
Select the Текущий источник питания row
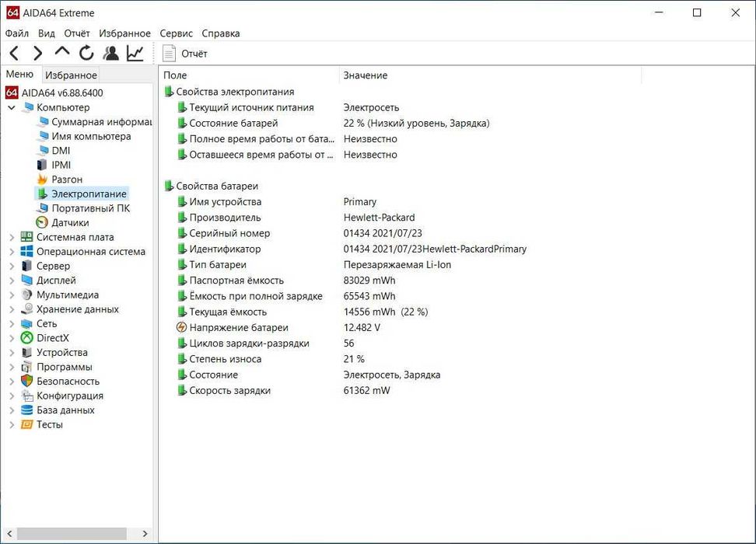pyautogui.click(x=251, y=107)
